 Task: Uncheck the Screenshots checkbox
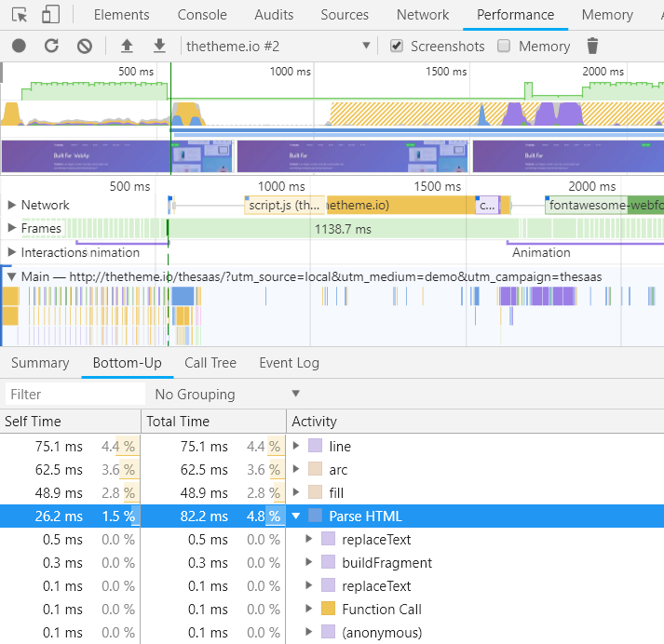tap(397, 47)
